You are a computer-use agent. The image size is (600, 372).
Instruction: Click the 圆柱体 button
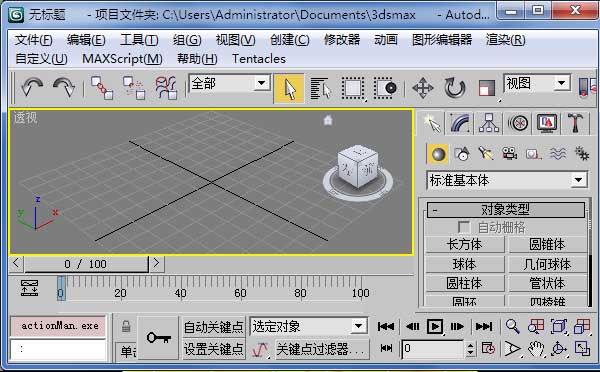[x=465, y=284]
